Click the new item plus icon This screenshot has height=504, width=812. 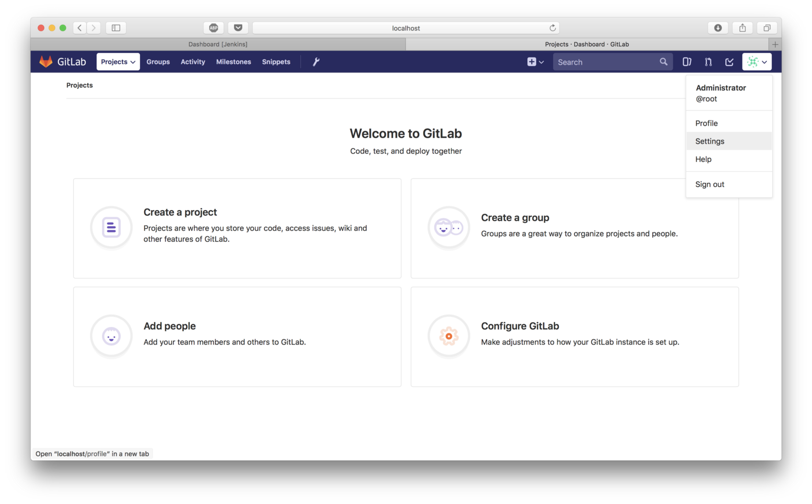point(531,62)
